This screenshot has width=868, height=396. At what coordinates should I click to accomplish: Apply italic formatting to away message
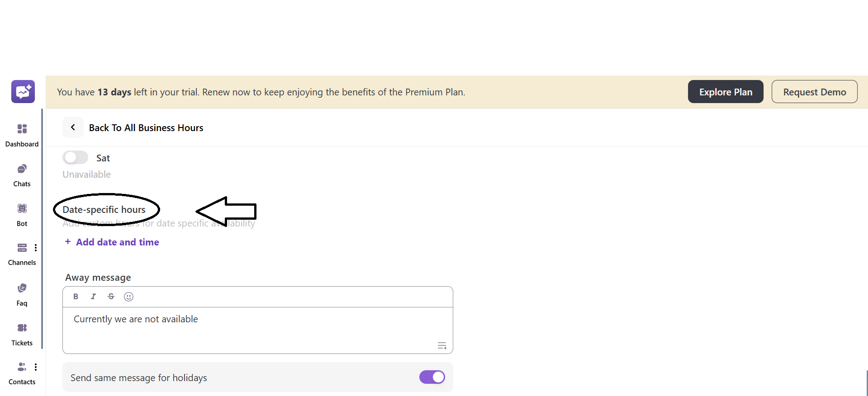93,297
